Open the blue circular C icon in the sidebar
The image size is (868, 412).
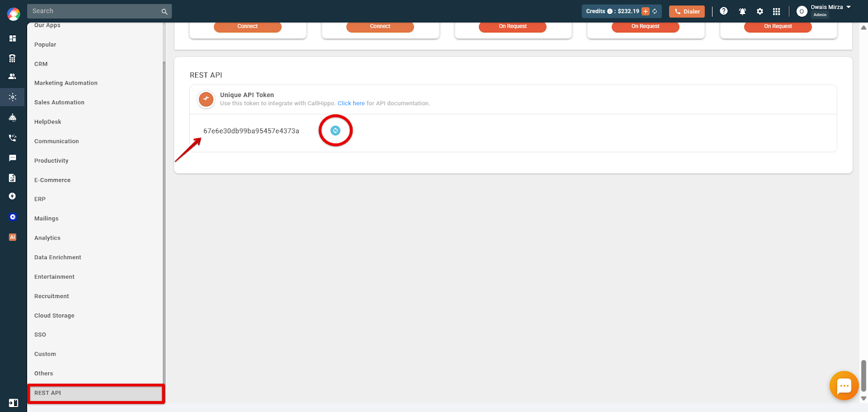[x=12, y=217]
